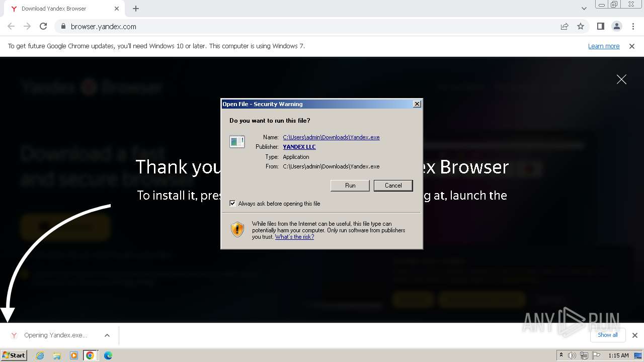Expand the tab search chevron
Screen dimensions: 644x362
[584, 9]
